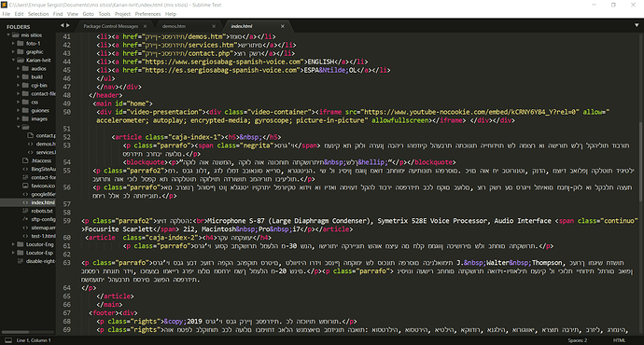644x345 pixels.
Task: Toggle the sidebar via status bar icon
Action: pos(7,340)
